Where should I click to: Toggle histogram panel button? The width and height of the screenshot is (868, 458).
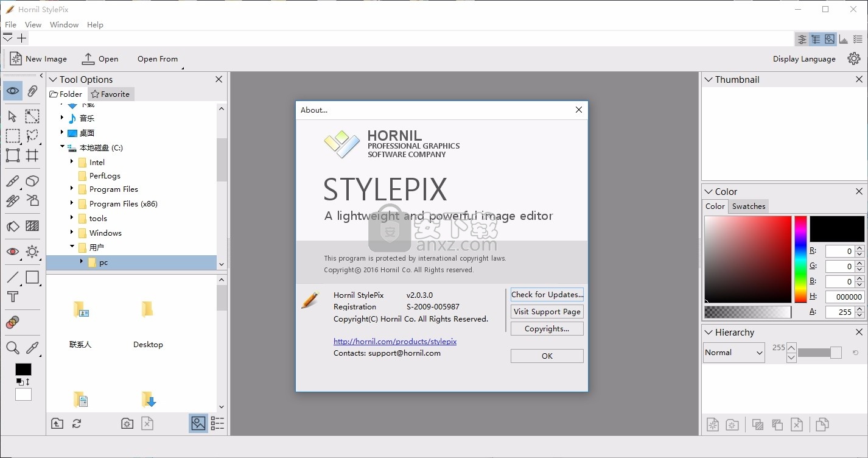[844, 39]
